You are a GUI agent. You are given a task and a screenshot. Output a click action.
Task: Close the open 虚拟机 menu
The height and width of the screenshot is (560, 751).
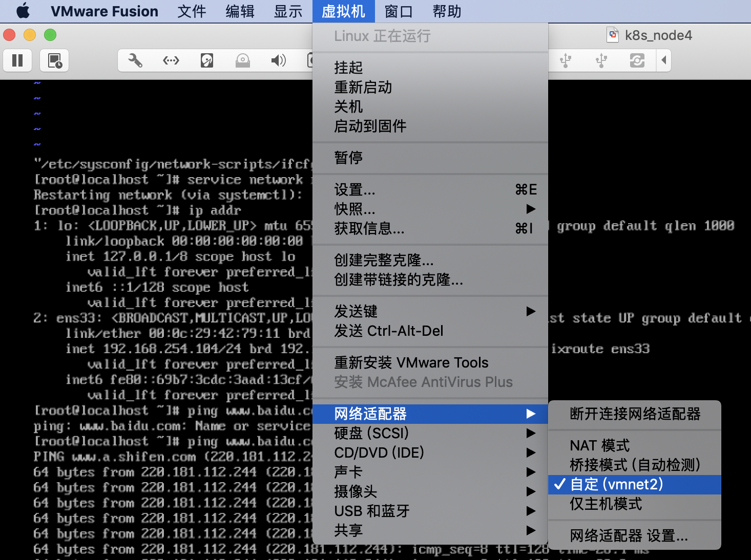pos(343,11)
